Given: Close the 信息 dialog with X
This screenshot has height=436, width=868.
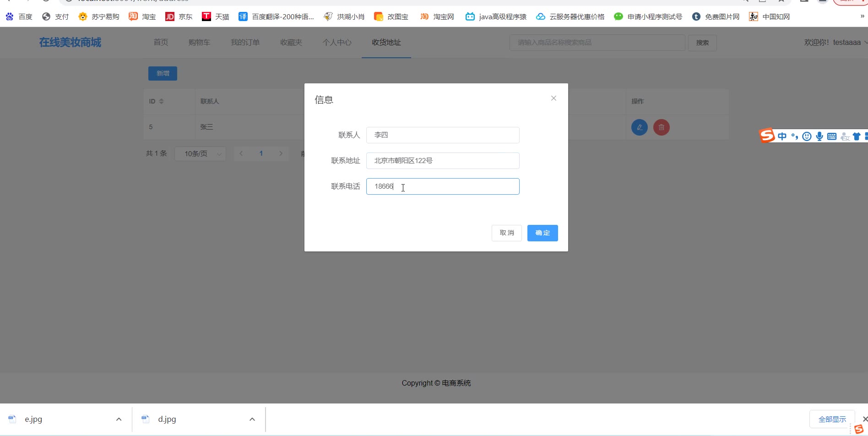Looking at the screenshot, I should tap(553, 98).
